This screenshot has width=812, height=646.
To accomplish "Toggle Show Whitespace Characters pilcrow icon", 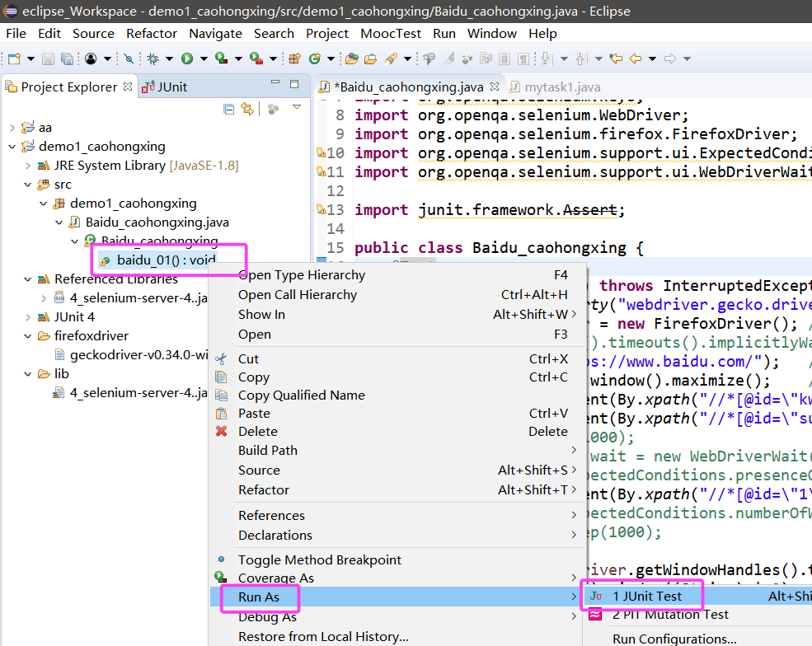I will pos(523,59).
